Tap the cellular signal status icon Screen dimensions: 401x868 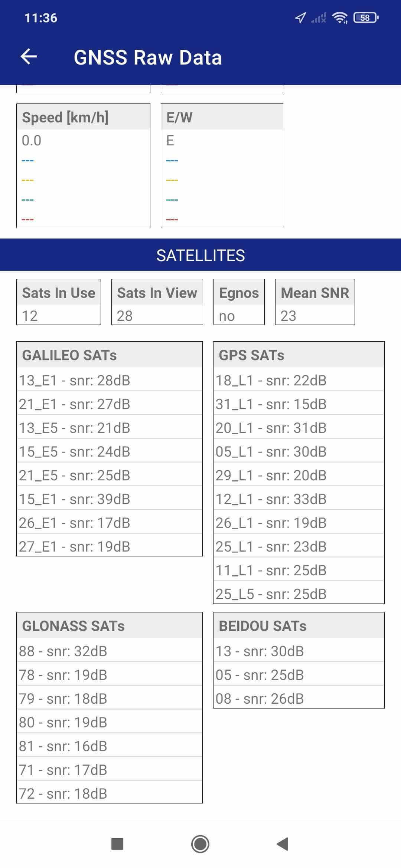coord(319,17)
